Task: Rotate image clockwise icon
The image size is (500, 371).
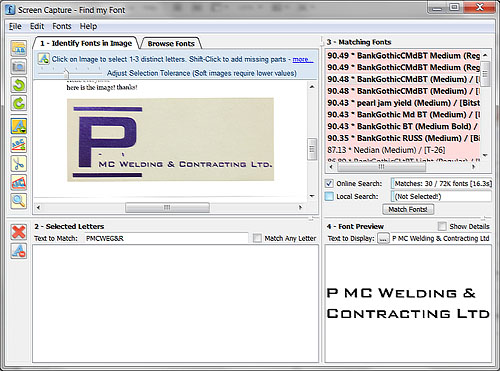Action: [19, 103]
